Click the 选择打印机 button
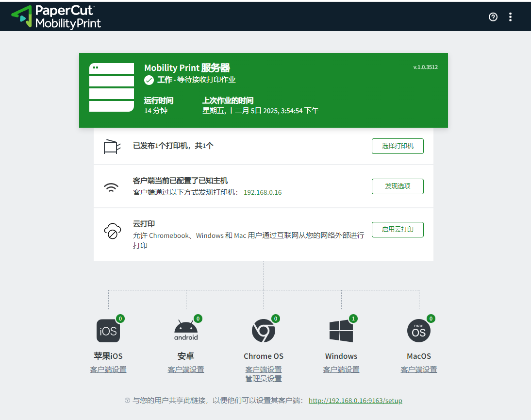Image resolution: width=531 pixels, height=420 pixels. click(x=398, y=146)
